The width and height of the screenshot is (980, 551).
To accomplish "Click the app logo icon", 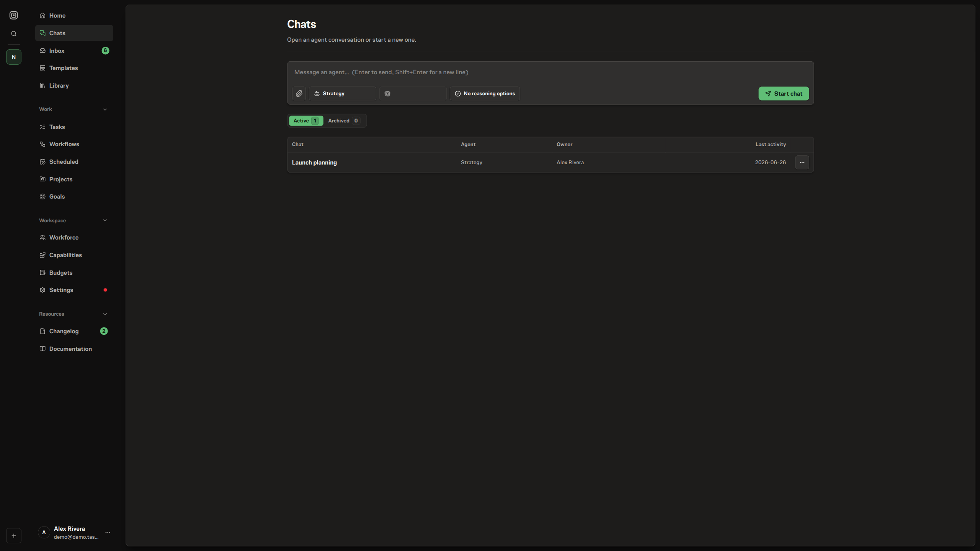I will pos(14,15).
